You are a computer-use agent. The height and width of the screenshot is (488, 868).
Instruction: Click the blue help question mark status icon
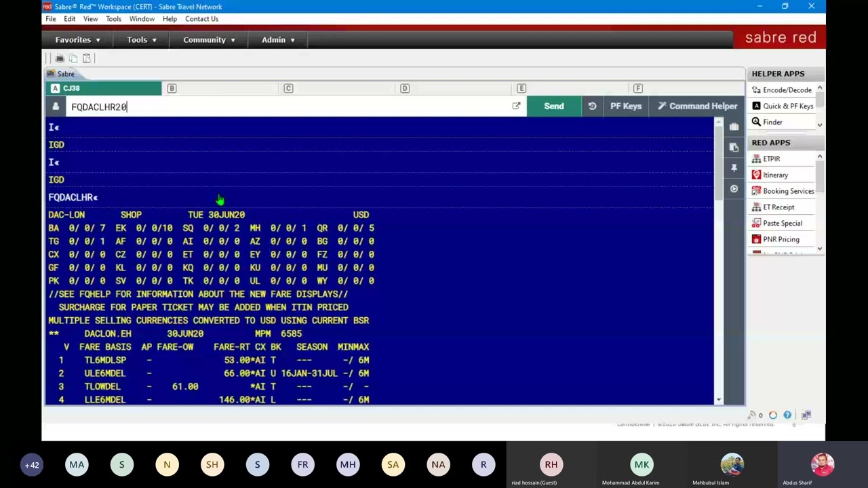point(787,415)
